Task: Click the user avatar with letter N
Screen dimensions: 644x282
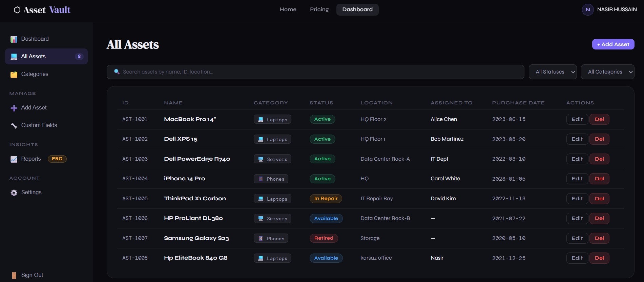Action: 588,9
